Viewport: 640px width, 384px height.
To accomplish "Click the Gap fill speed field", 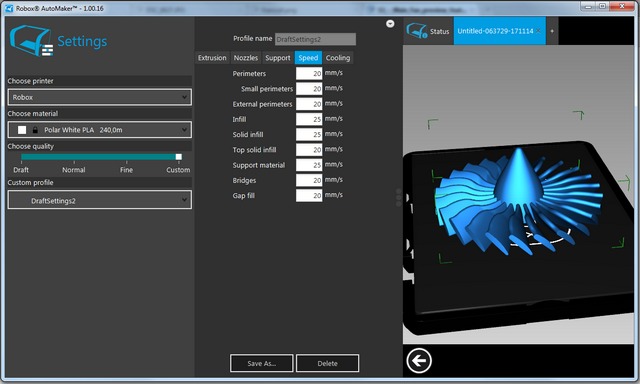I will coord(309,195).
